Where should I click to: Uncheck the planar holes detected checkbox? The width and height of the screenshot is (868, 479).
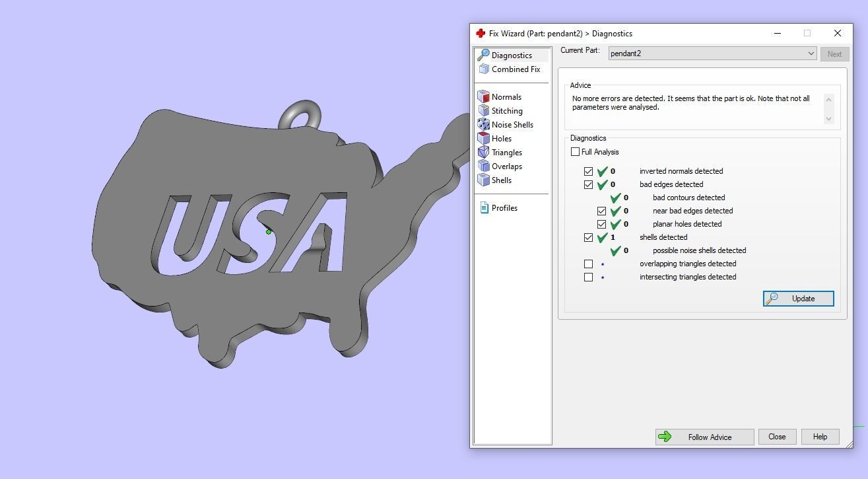click(x=601, y=224)
